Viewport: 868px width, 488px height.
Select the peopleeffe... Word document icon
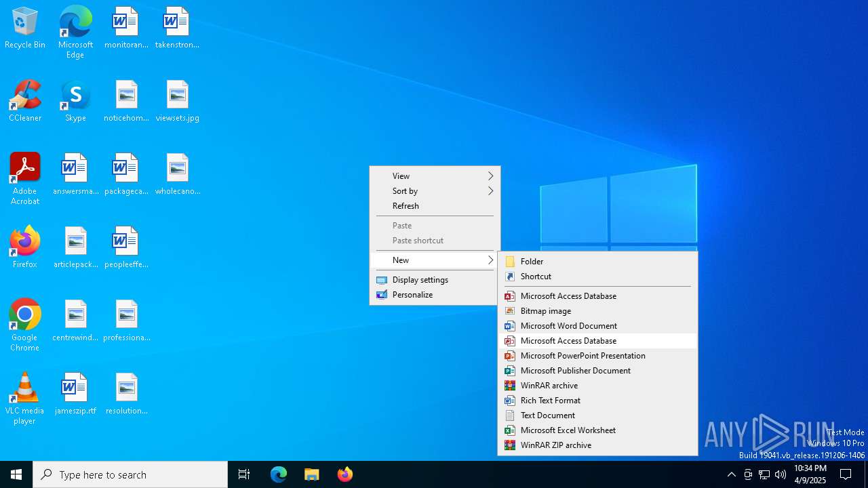pos(126,248)
